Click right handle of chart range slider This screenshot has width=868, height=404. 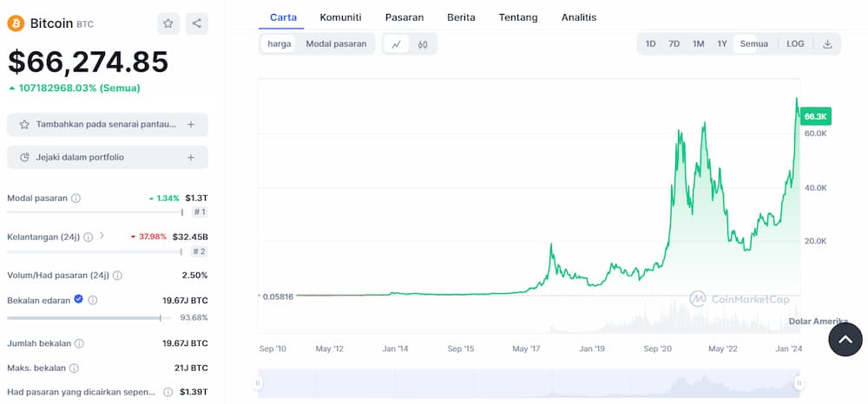(x=799, y=383)
